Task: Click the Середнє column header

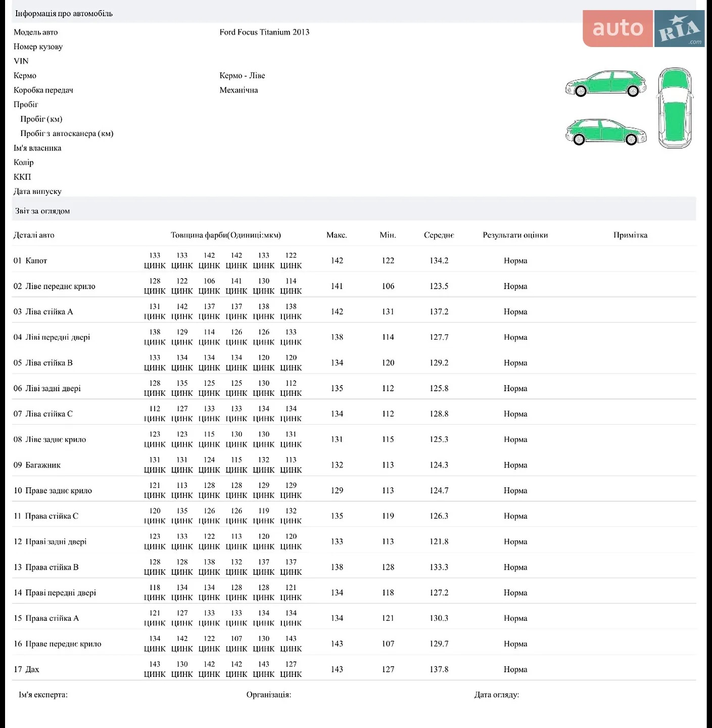Action: tap(439, 235)
